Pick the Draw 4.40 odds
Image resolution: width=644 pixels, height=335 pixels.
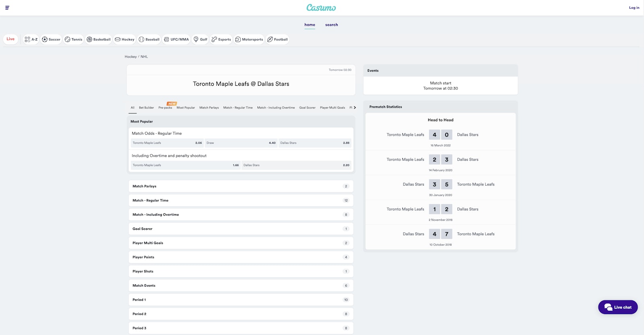tap(241, 143)
